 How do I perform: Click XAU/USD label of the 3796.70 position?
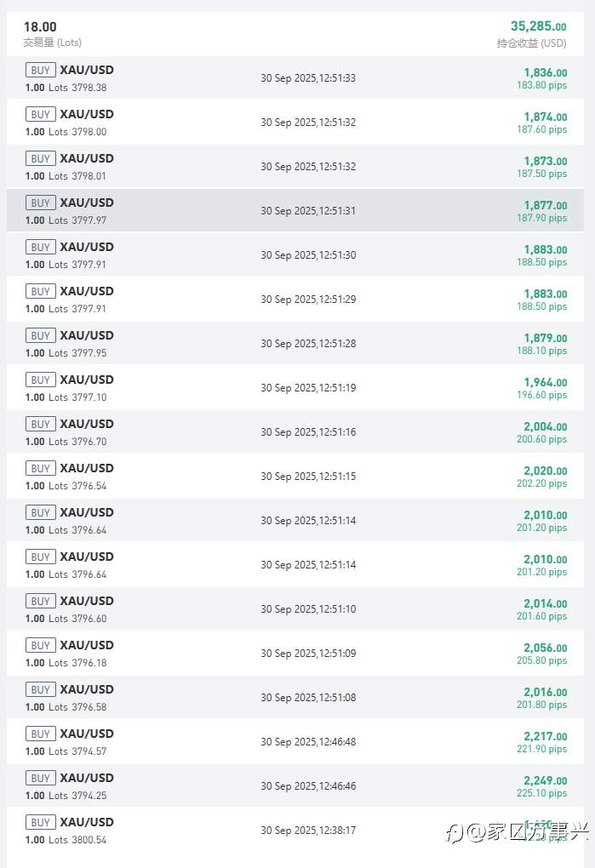(86, 425)
